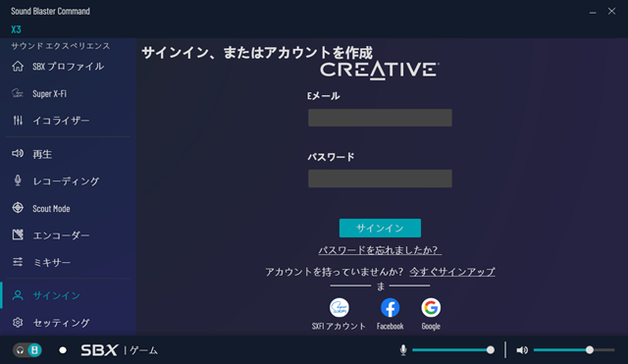Click the Facebook text label
628x364 pixels.
pos(390,327)
